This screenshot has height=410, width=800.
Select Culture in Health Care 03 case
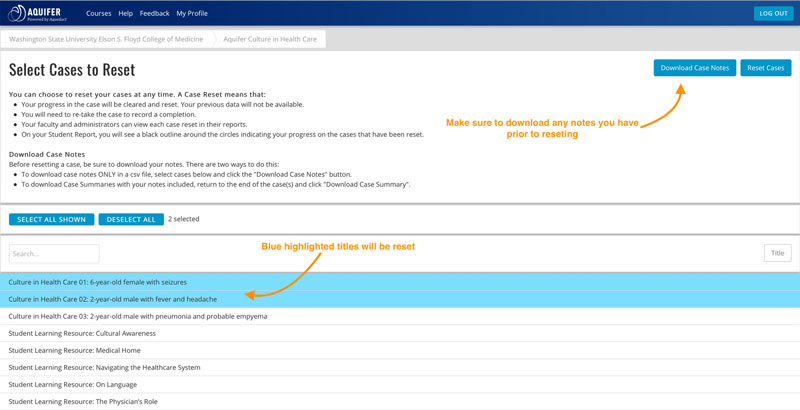pyautogui.click(x=137, y=316)
